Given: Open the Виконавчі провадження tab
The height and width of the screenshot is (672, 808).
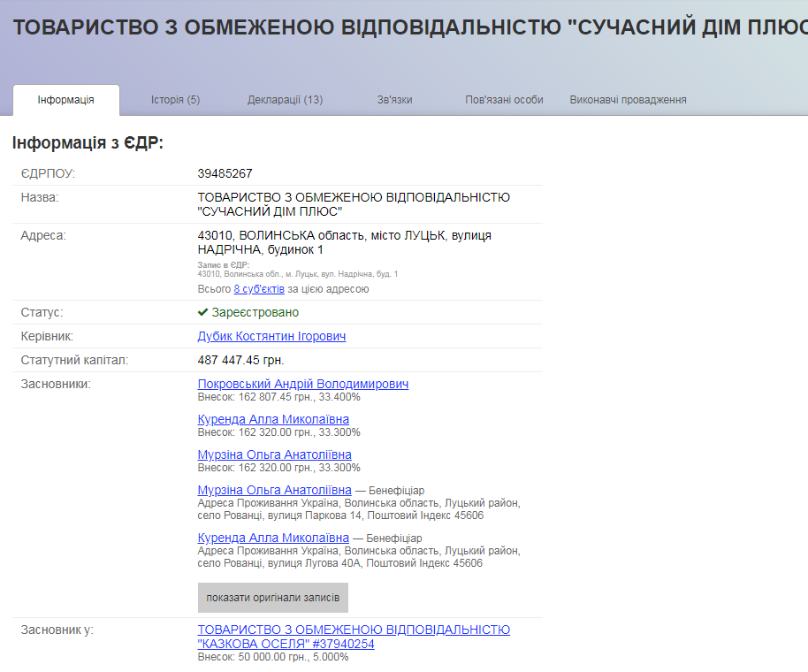Looking at the screenshot, I should pyautogui.click(x=628, y=100).
